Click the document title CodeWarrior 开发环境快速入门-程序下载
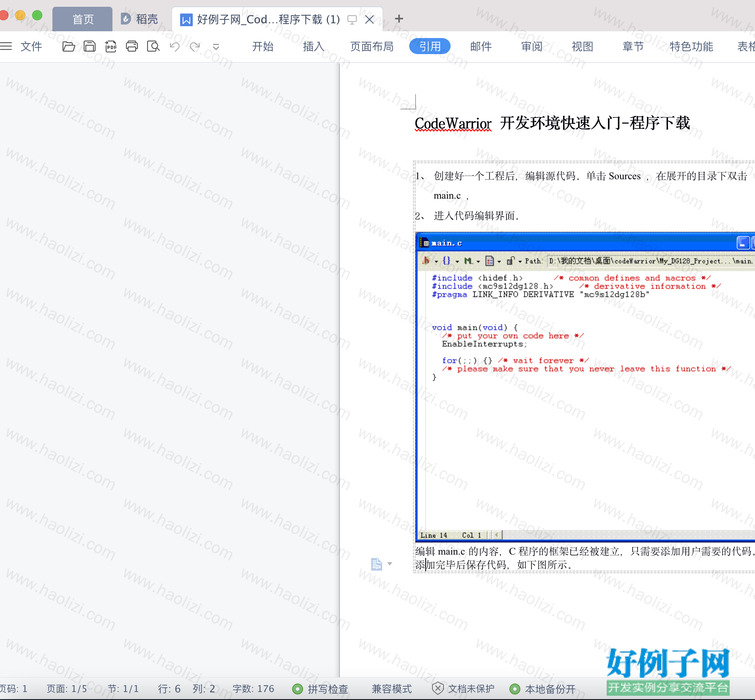755x700 pixels. (552, 123)
